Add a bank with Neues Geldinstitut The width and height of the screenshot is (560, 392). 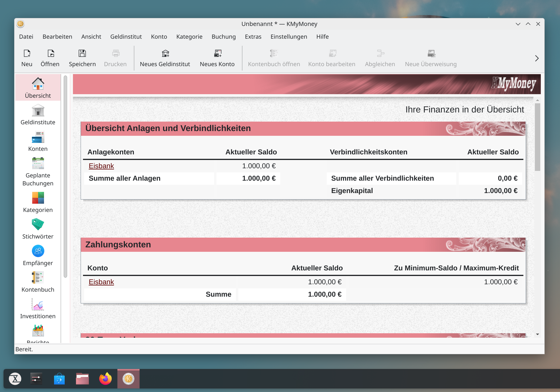pyautogui.click(x=165, y=58)
